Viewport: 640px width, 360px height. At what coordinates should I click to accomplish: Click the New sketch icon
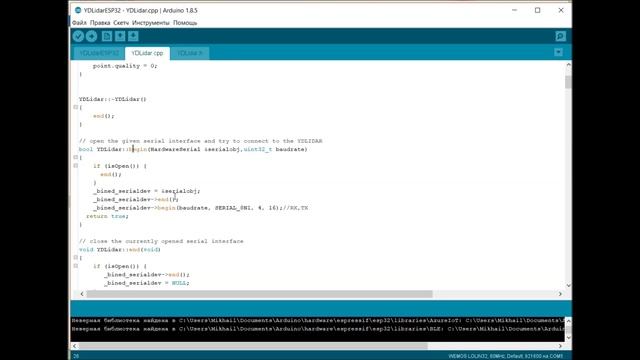107,36
